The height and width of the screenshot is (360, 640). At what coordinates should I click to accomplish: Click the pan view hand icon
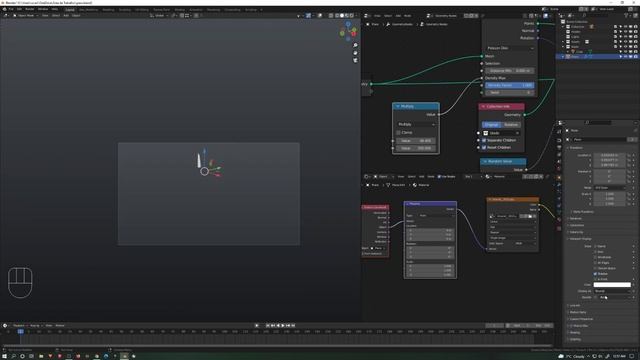[356, 53]
